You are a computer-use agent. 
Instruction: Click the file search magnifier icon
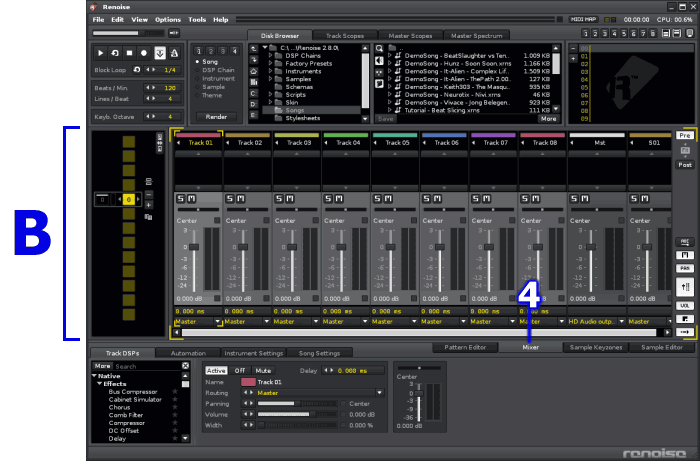pos(379,49)
